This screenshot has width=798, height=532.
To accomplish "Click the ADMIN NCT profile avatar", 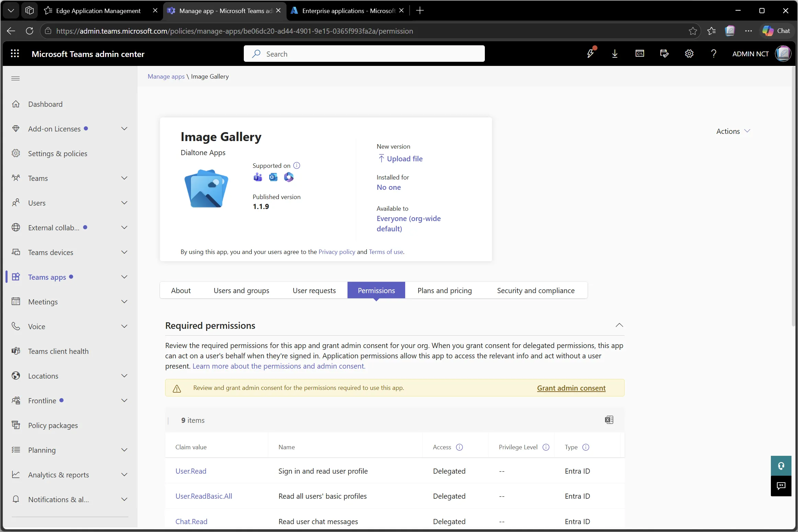I will pos(783,54).
